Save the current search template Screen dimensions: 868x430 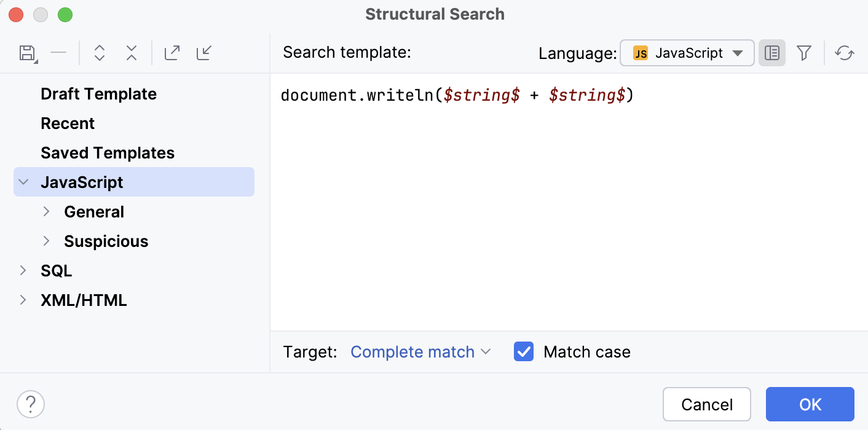click(x=27, y=53)
